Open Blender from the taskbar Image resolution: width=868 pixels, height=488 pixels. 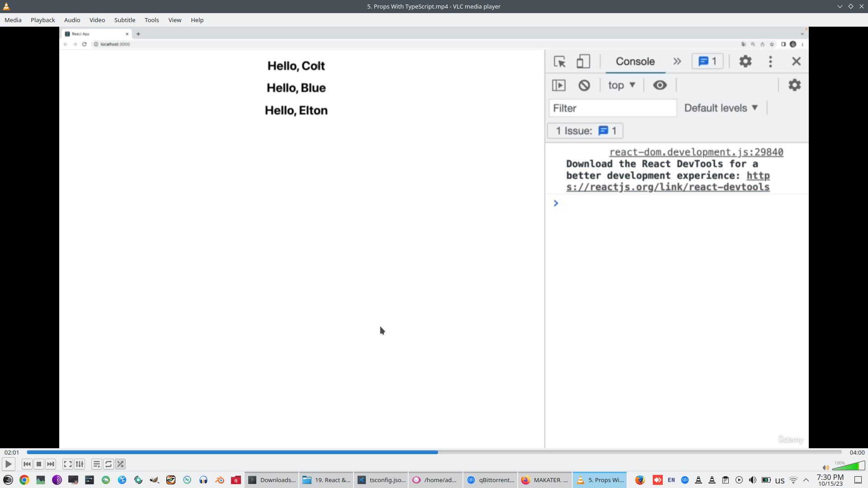tap(220, 480)
